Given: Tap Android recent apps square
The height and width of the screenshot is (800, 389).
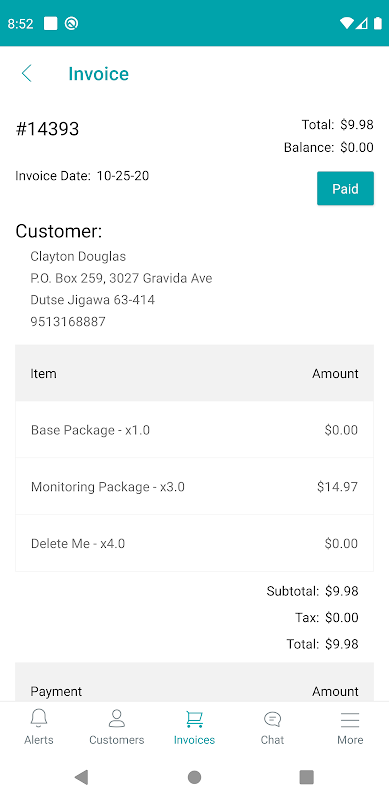Looking at the screenshot, I should 306,777.
